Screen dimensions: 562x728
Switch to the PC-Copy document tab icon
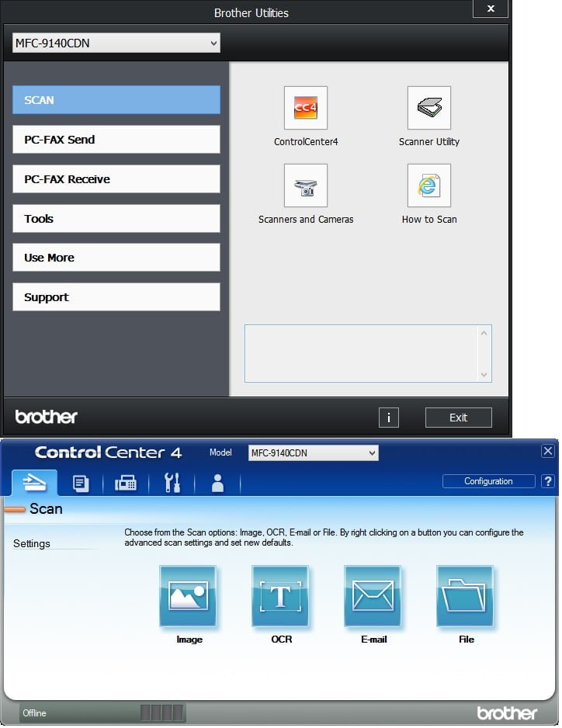pyautogui.click(x=81, y=484)
